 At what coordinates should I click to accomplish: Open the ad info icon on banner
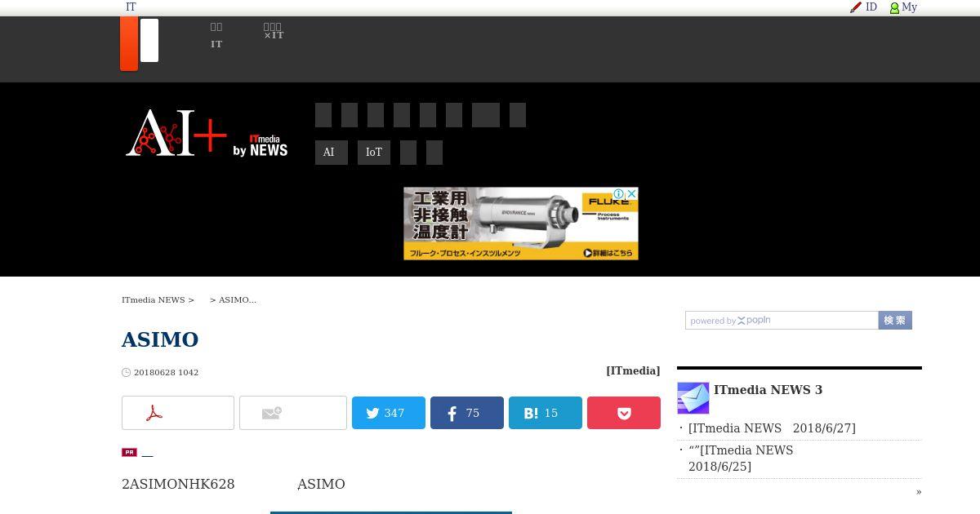(619, 194)
